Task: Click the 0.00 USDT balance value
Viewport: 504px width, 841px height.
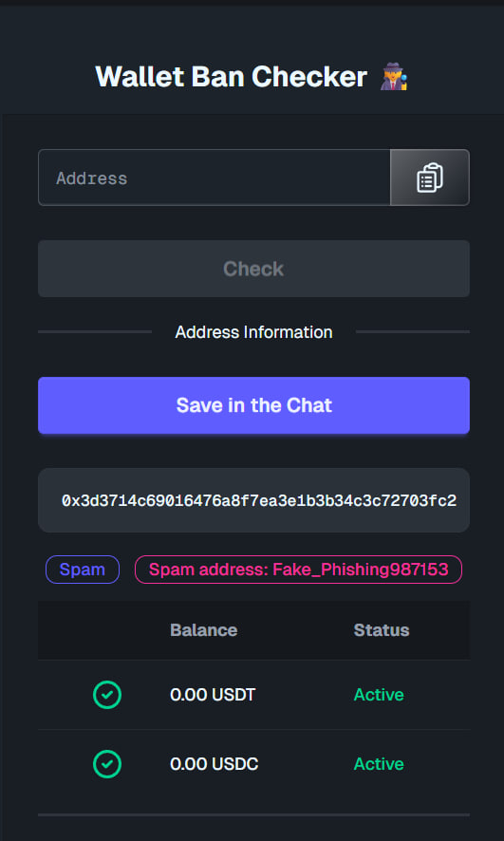Action: coord(213,695)
